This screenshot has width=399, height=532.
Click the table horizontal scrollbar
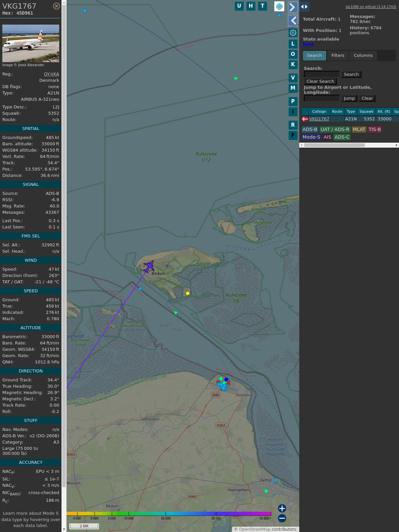pyautogui.click(x=334, y=145)
